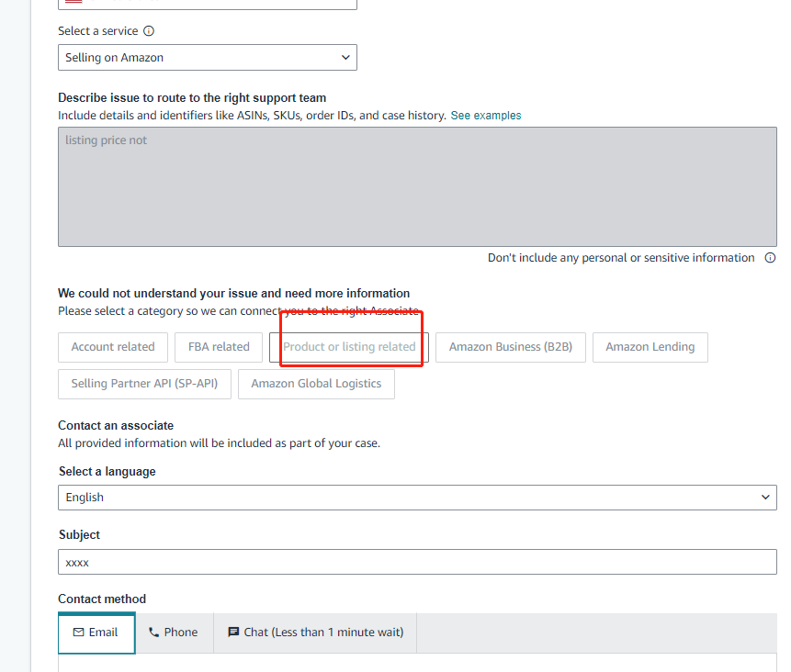Click the Select a language label
The width and height of the screenshot is (791, 672).
click(x=107, y=472)
